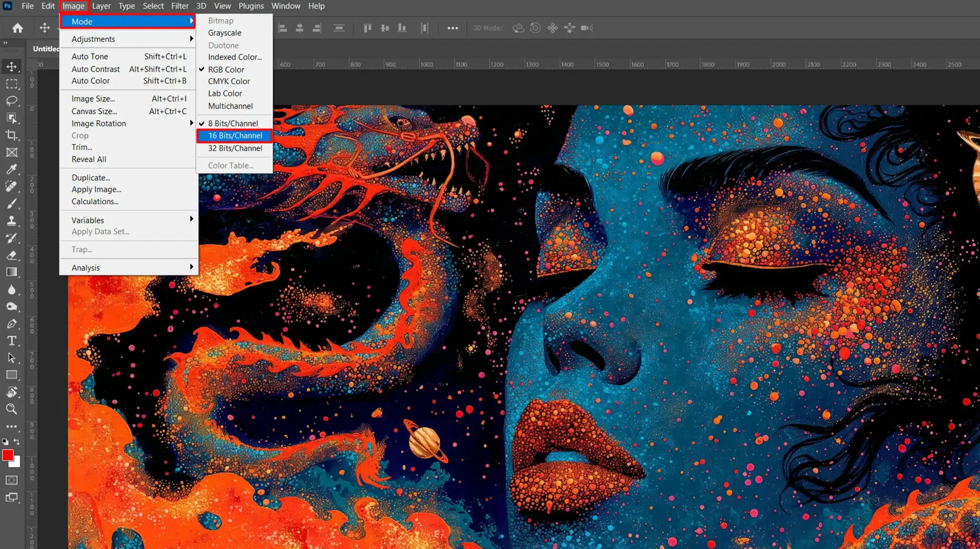
Task: Click the horizontal ruler at 1500
Action: (602, 64)
